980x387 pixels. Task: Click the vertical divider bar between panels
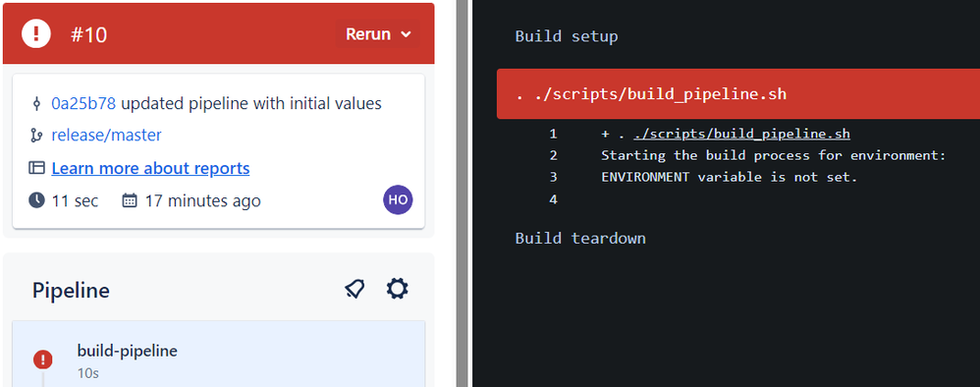tap(462, 193)
